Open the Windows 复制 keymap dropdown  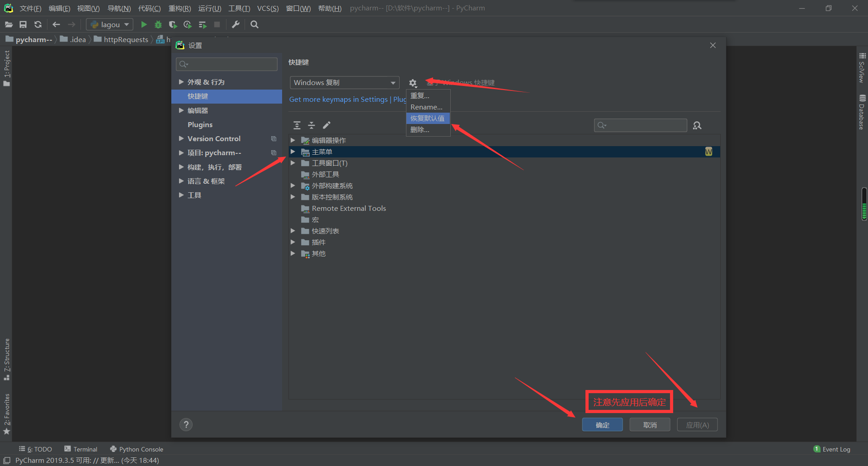click(x=344, y=83)
